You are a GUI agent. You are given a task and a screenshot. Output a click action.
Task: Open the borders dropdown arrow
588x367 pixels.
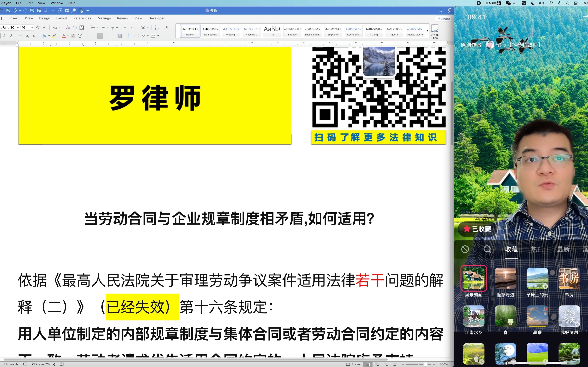click(x=158, y=36)
